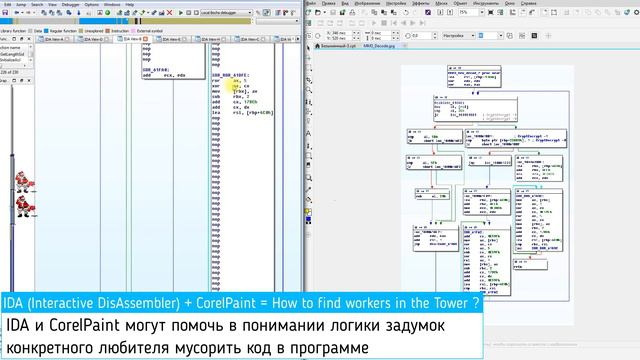Open the IDA Options menu
The image size is (640, 360).
click(x=91, y=4)
